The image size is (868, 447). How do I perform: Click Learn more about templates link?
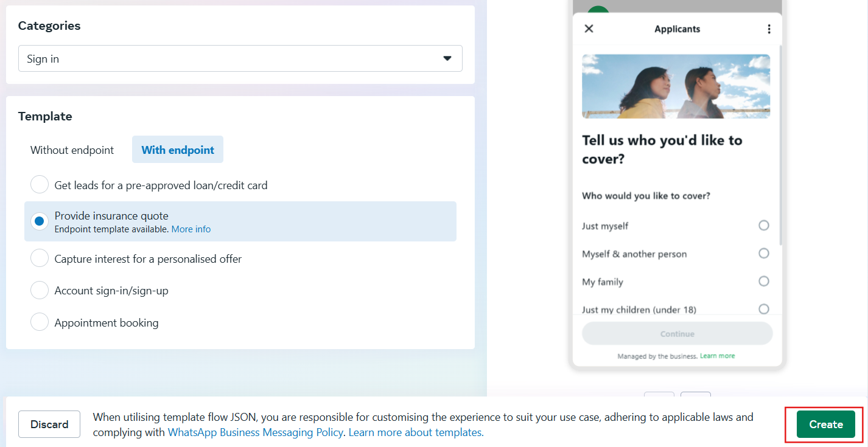point(416,432)
